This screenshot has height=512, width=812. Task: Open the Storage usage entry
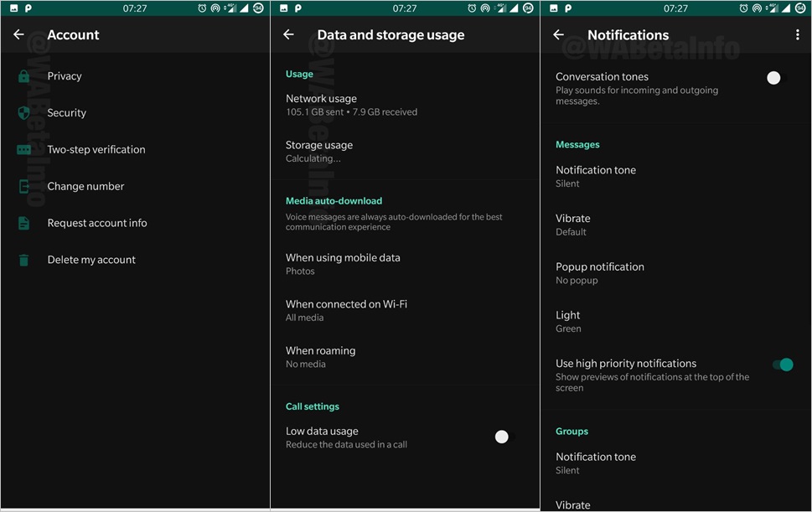click(x=318, y=151)
